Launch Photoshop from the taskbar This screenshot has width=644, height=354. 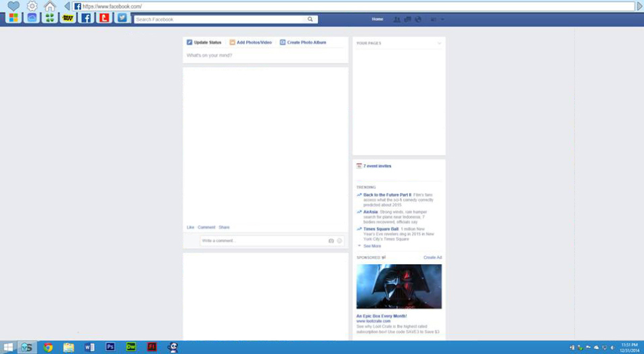coord(110,347)
